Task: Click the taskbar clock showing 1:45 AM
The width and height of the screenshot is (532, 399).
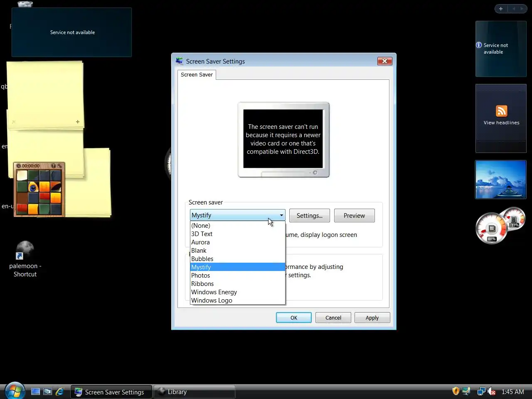Action: (512, 392)
